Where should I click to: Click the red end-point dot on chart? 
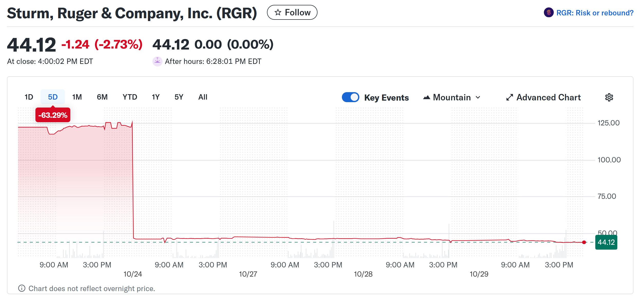click(584, 242)
